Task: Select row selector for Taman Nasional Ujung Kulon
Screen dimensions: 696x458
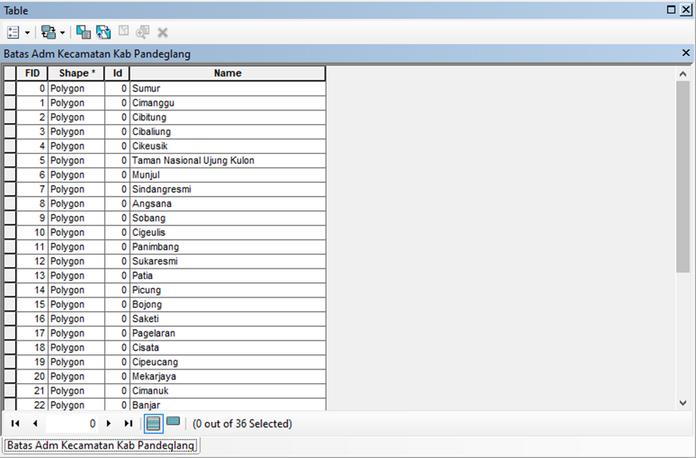Action: [x=10, y=160]
